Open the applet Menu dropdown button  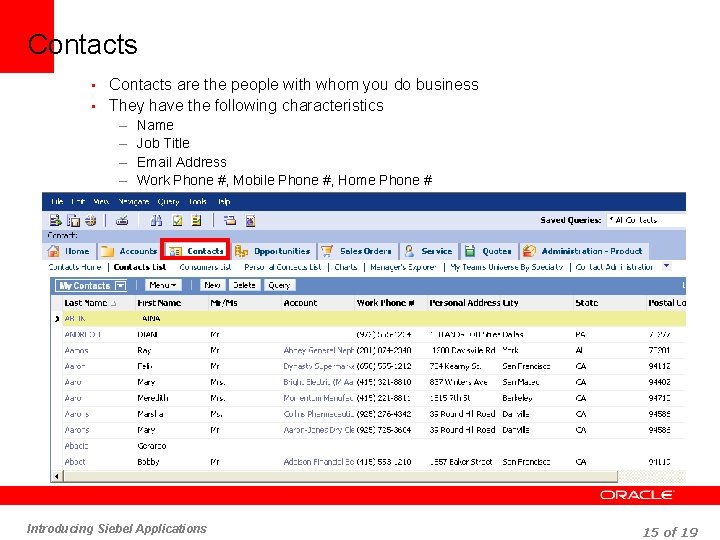point(163,285)
